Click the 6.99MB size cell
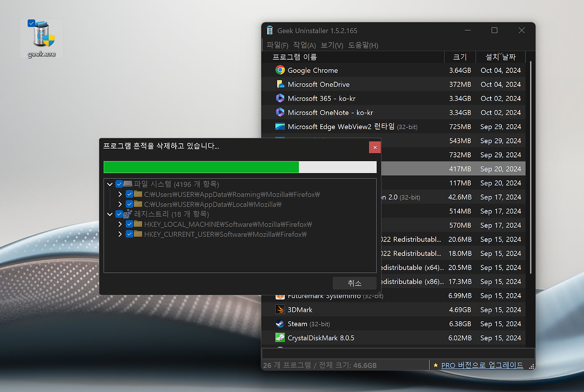The width and height of the screenshot is (584, 392). 460,296
